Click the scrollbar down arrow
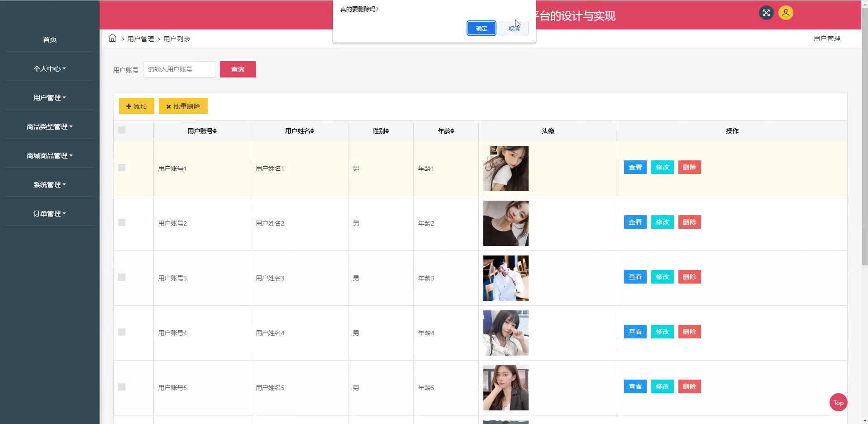Image resolution: width=868 pixels, height=424 pixels. pyautogui.click(x=865, y=420)
